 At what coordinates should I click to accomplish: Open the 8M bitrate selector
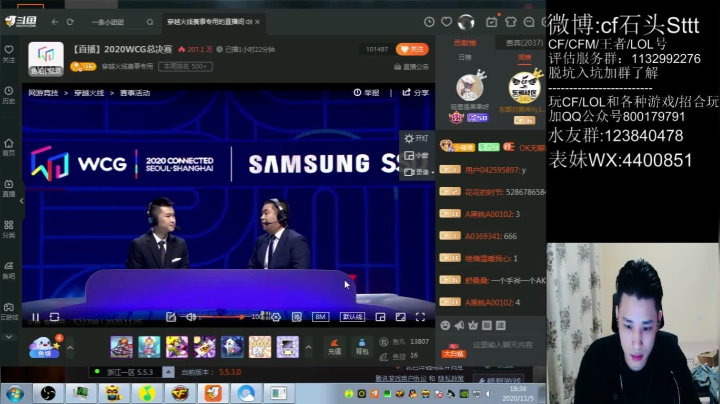click(321, 317)
